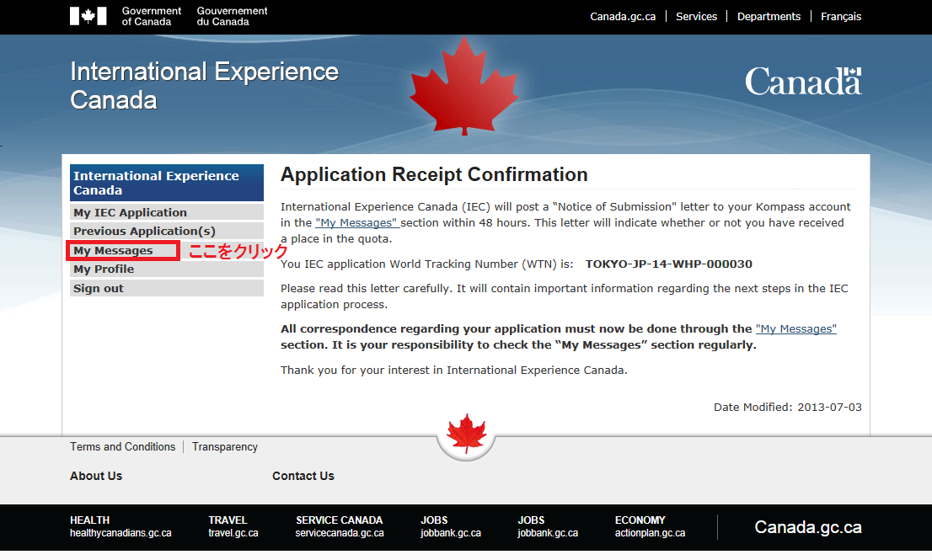Image resolution: width=932 pixels, height=560 pixels.
Task: Click the Application Receipt Confirmation heading
Action: (434, 174)
